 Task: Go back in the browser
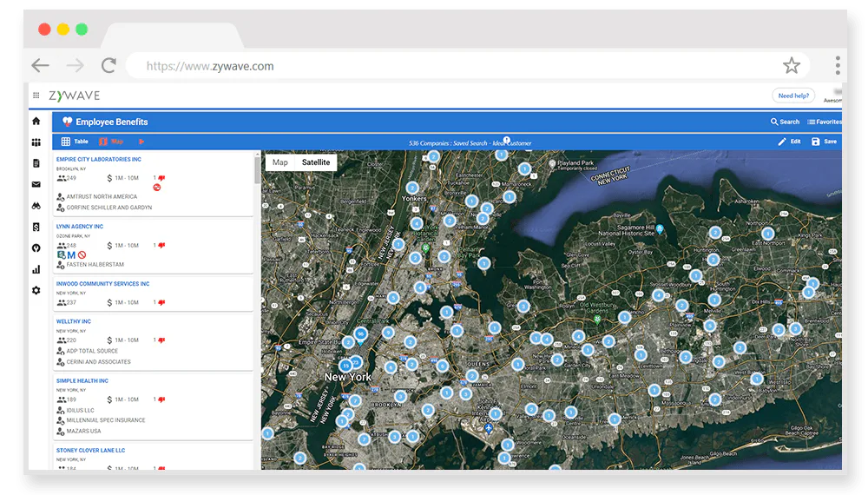tap(41, 65)
